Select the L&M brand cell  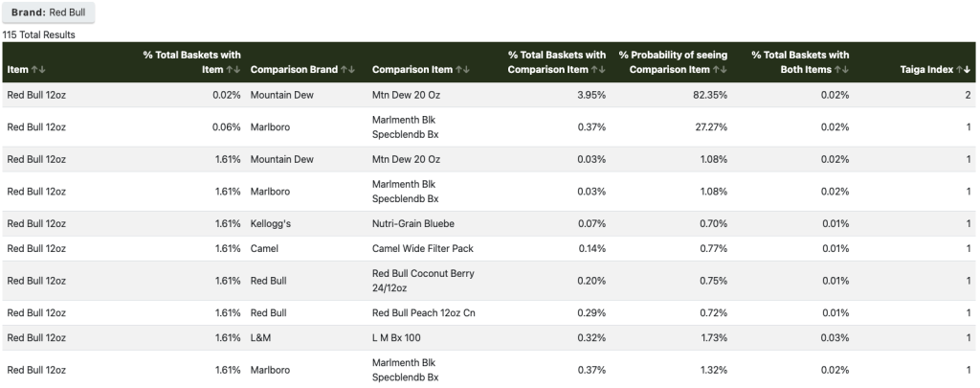[260, 338]
